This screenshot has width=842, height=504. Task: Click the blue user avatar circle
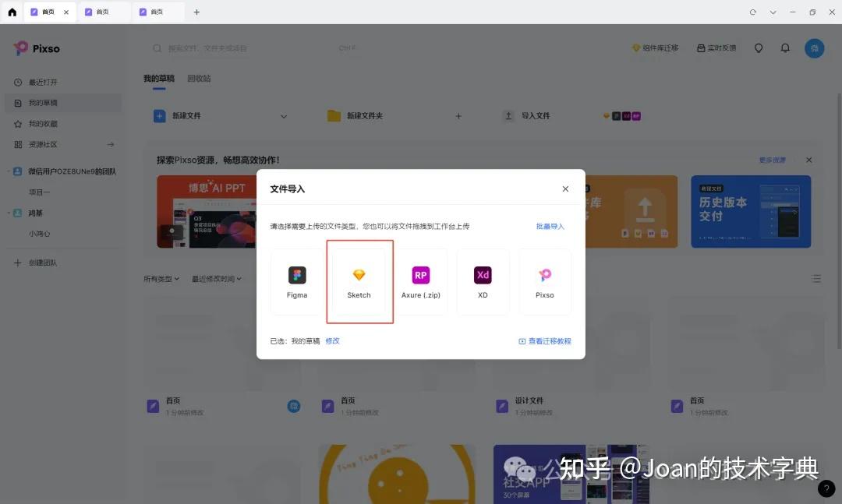tap(814, 48)
